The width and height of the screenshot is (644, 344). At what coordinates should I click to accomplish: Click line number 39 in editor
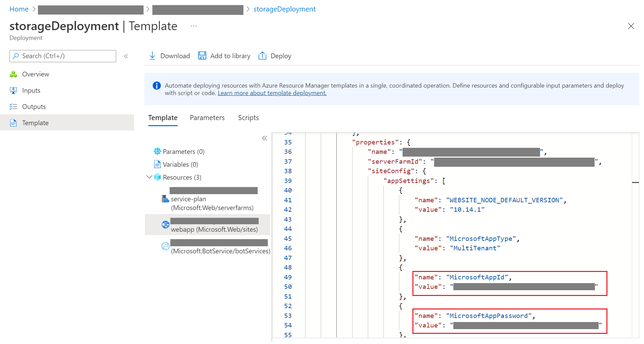click(288, 181)
